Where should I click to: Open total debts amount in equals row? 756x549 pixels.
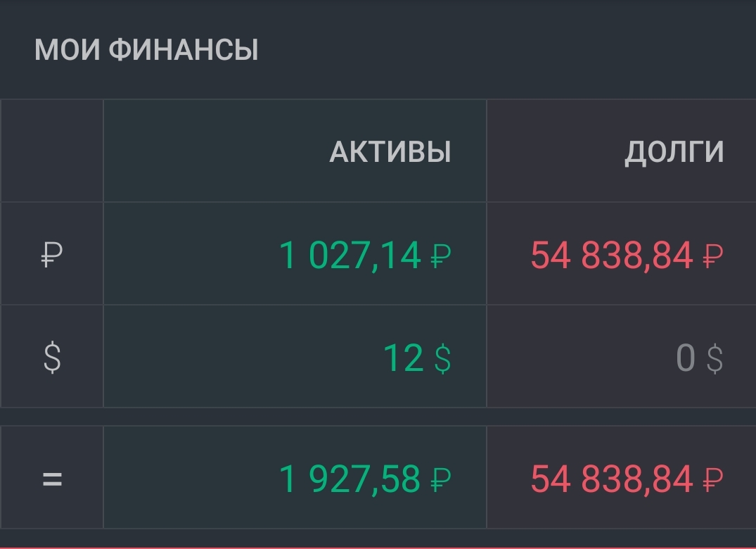[612, 479]
